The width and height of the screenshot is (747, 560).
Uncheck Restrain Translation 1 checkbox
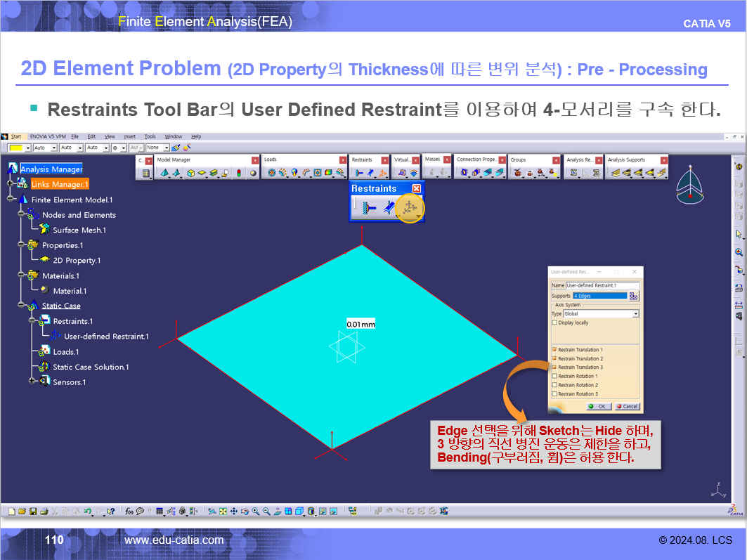click(x=554, y=349)
